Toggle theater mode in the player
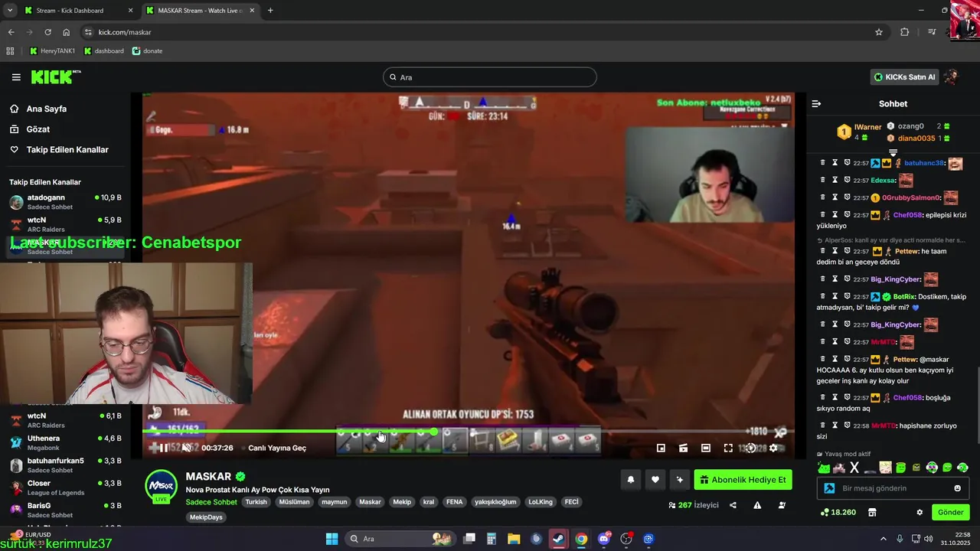 (x=706, y=448)
